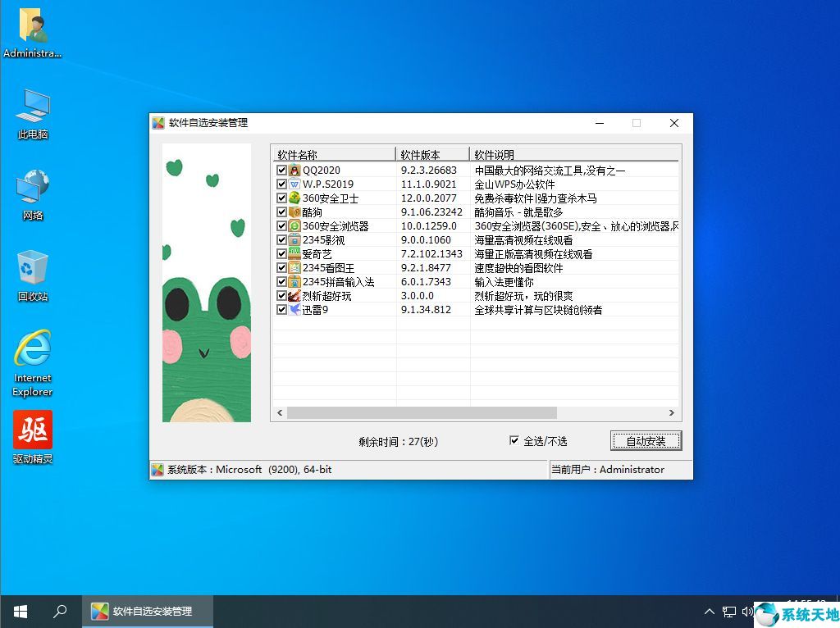Viewport: 840px width, 628px height.
Task: Open the 回收站 recycle bin icon
Action: click(x=33, y=269)
